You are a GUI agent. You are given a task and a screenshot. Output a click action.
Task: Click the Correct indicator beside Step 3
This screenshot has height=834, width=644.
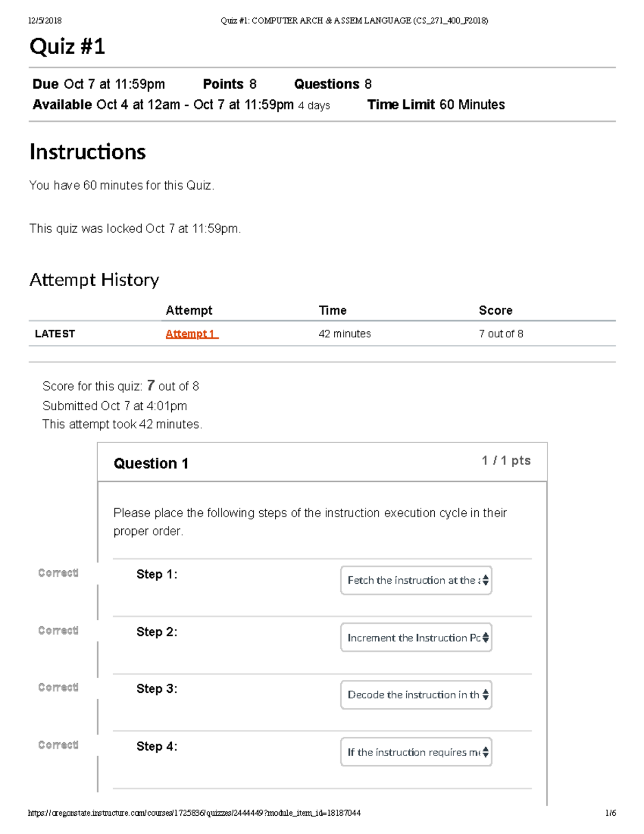click(x=58, y=687)
